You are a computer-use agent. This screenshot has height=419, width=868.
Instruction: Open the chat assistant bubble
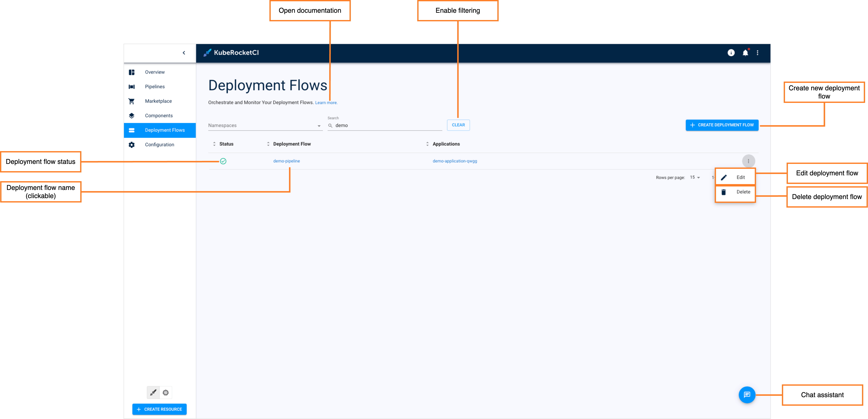tap(747, 395)
